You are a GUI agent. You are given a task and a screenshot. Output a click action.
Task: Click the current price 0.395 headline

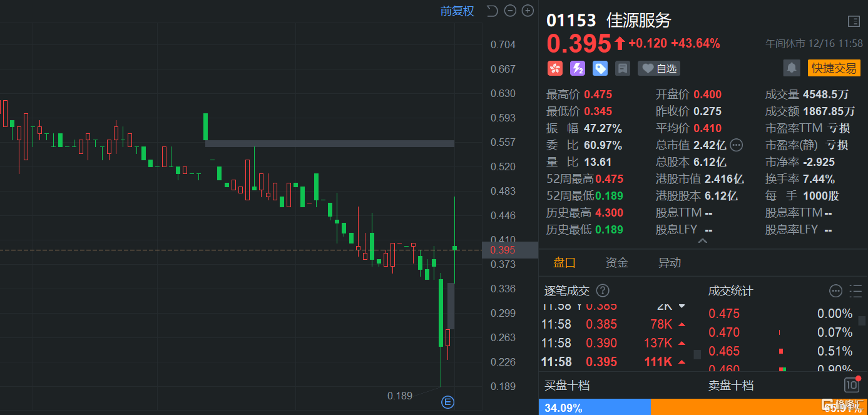coord(579,44)
